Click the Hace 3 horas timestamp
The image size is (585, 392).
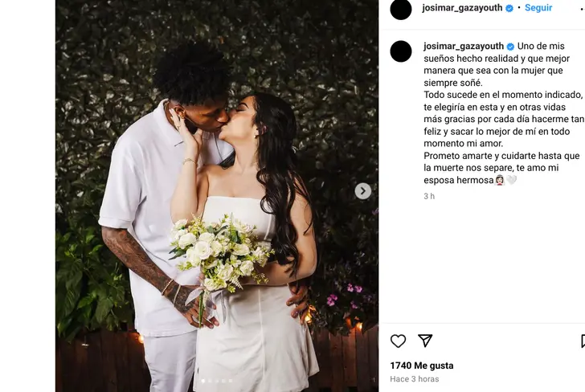point(414,379)
